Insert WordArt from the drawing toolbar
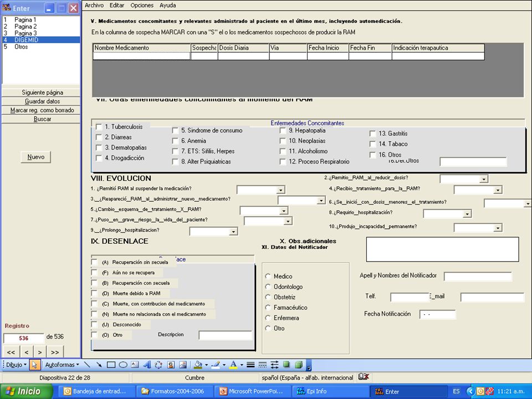The width and height of the screenshot is (532, 399). [x=146, y=365]
